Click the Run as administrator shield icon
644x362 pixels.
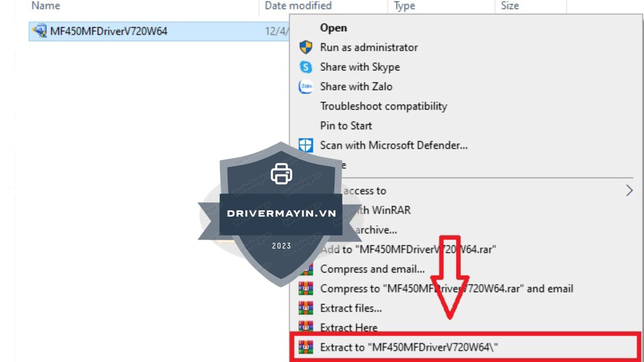click(306, 47)
